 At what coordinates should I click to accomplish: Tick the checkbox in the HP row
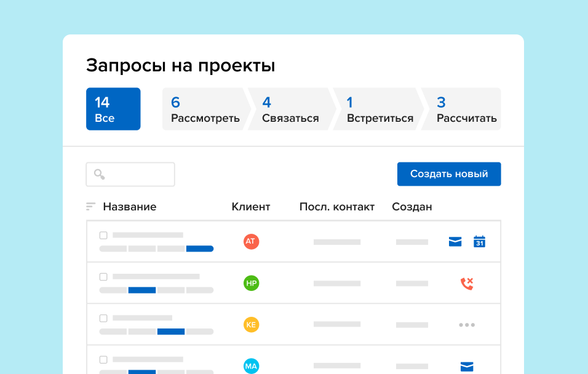coord(103,277)
